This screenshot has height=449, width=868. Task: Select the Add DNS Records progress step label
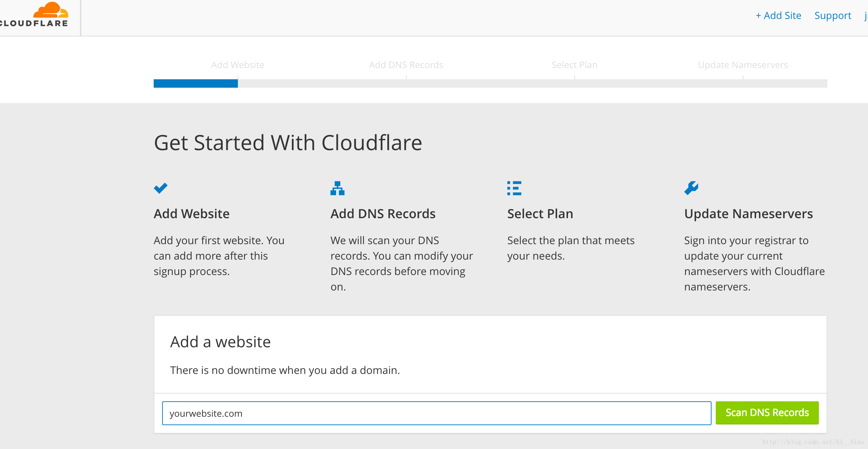point(406,65)
